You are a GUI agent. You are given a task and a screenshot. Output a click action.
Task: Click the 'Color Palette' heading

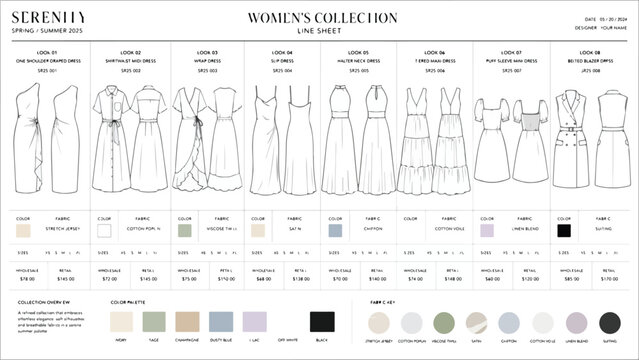tap(128, 303)
